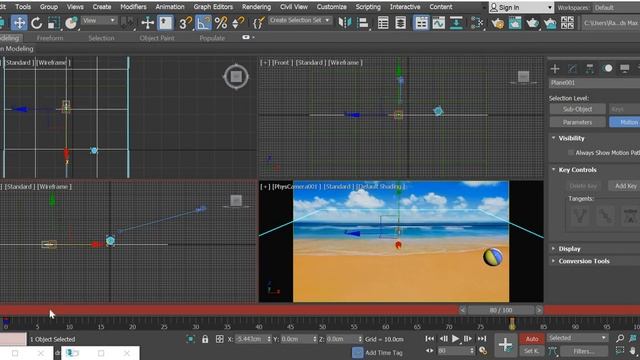Click the Align tool icon
640x360 pixels.
[x=363, y=23]
